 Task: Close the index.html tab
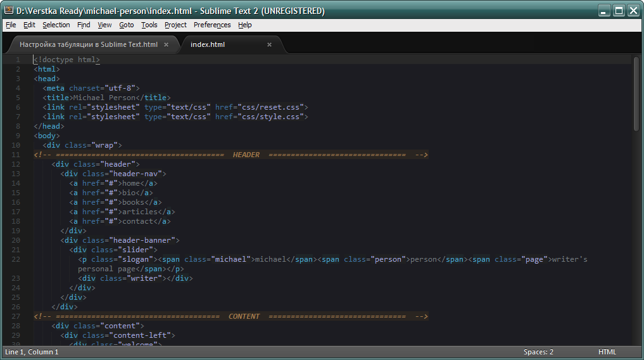[x=269, y=45]
